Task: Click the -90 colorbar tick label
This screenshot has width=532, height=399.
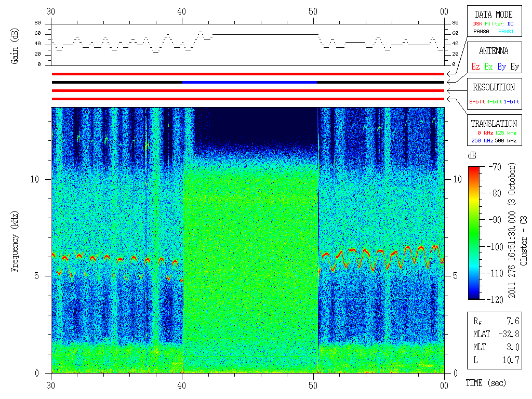Action: tap(495, 220)
